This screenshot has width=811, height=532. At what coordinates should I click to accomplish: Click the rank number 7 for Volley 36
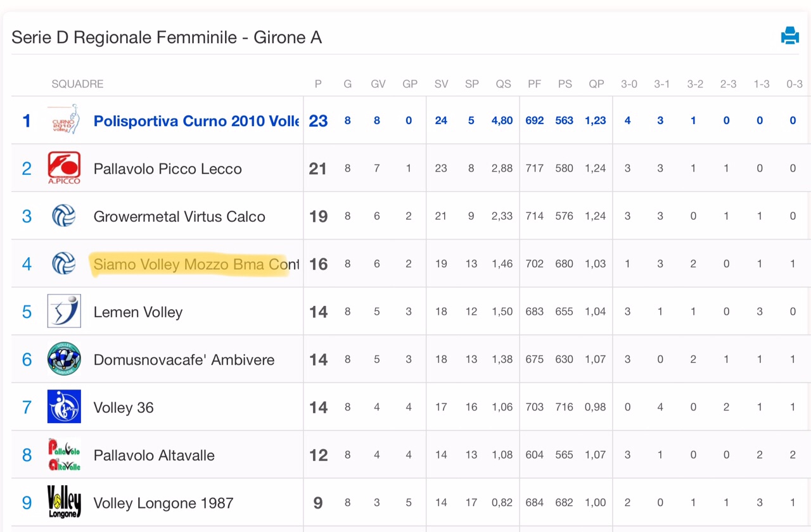[27, 407]
